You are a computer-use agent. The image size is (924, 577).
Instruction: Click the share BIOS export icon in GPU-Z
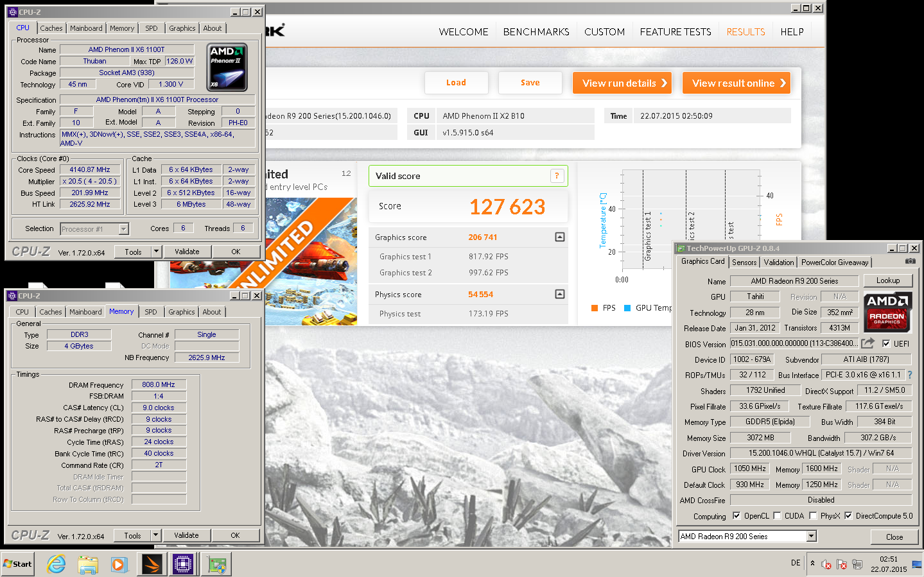pos(867,343)
